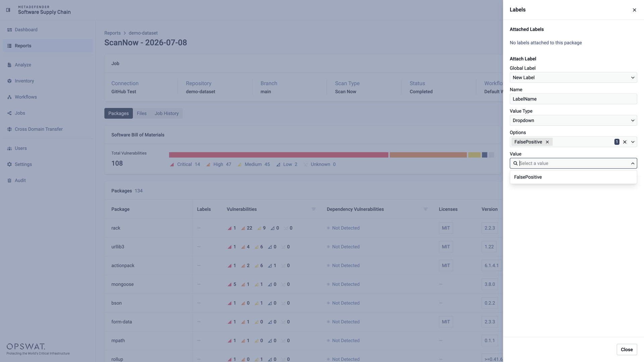The width and height of the screenshot is (644, 362).
Task: Click the Close button in Labels panel
Action: pyautogui.click(x=627, y=350)
